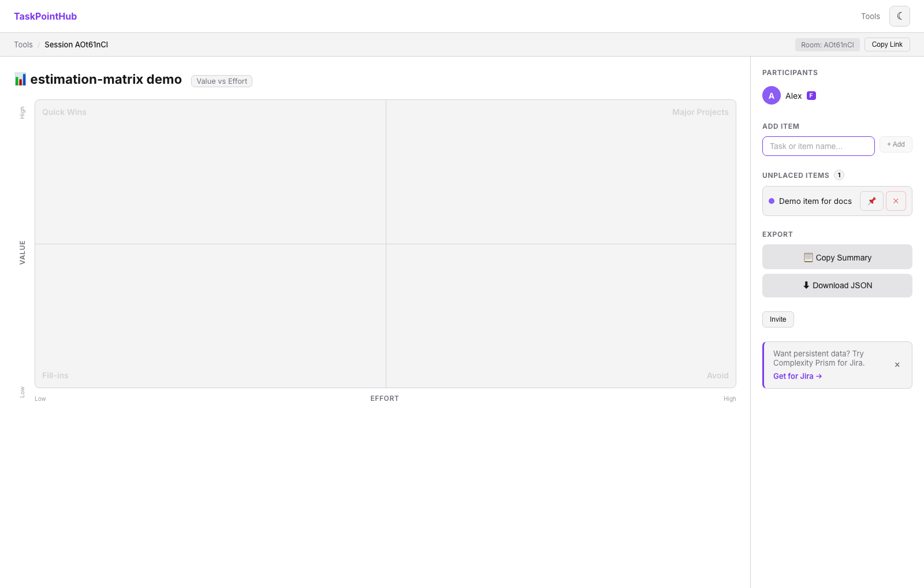Copy the session summary
The width and height of the screenshot is (924, 588).
[837, 257]
